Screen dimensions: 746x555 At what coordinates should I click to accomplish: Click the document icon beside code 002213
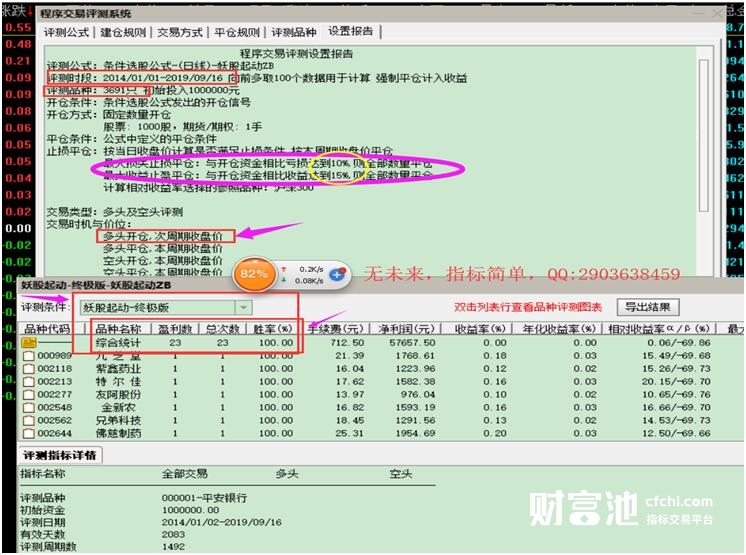(x=29, y=381)
